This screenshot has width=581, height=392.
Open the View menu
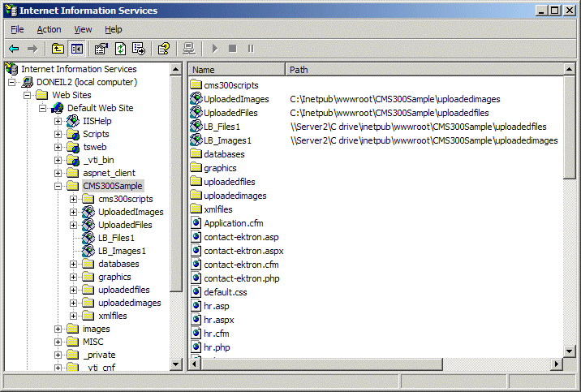click(83, 29)
